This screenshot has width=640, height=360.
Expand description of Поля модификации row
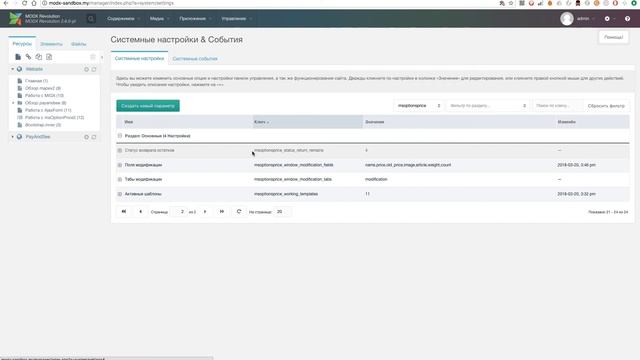pos(120,165)
